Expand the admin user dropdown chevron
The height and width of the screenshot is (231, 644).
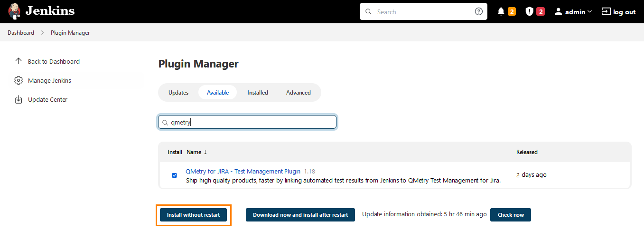[x=590, y=12]
